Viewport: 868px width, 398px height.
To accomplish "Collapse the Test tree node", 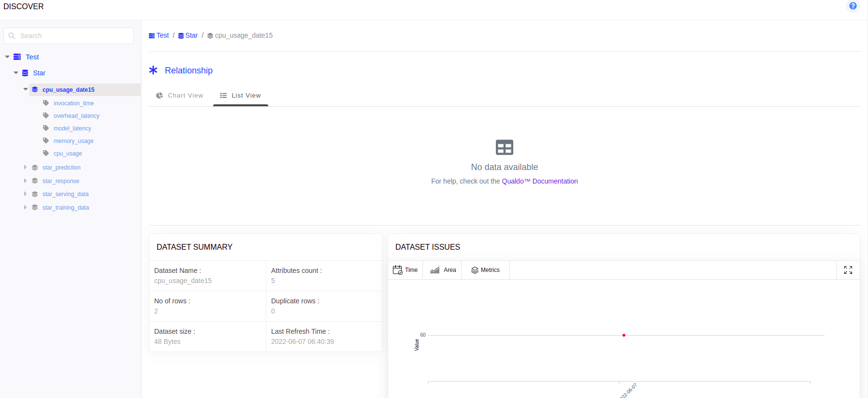I will pos(7,57).
